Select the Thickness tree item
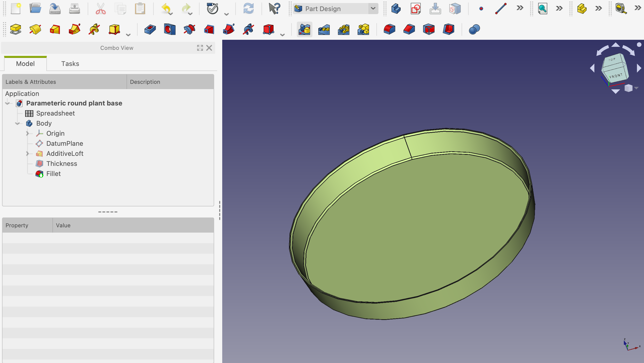Screen dimensions: 644x363 62,164
